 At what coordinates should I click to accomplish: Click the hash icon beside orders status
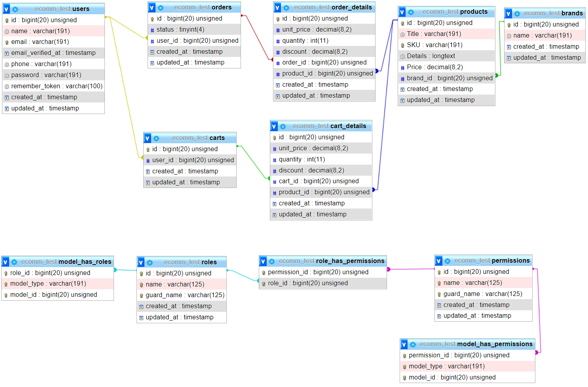(x=152, y=30)
